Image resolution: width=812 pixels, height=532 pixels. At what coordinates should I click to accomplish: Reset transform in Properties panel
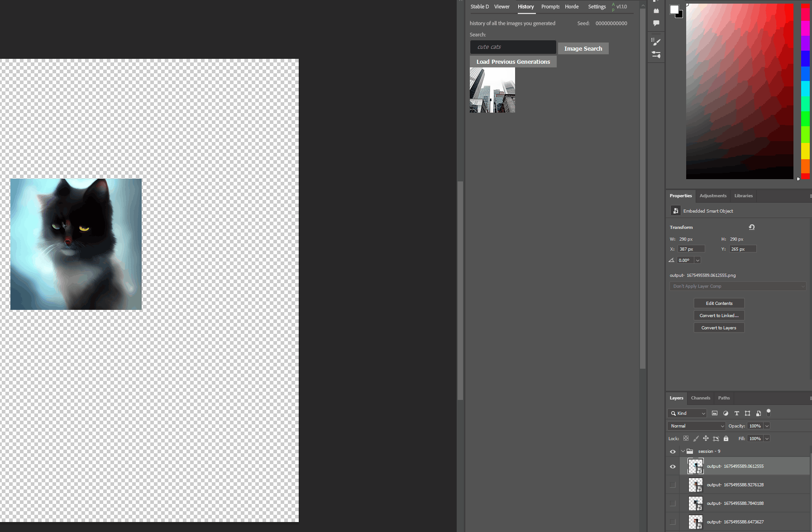752,227
